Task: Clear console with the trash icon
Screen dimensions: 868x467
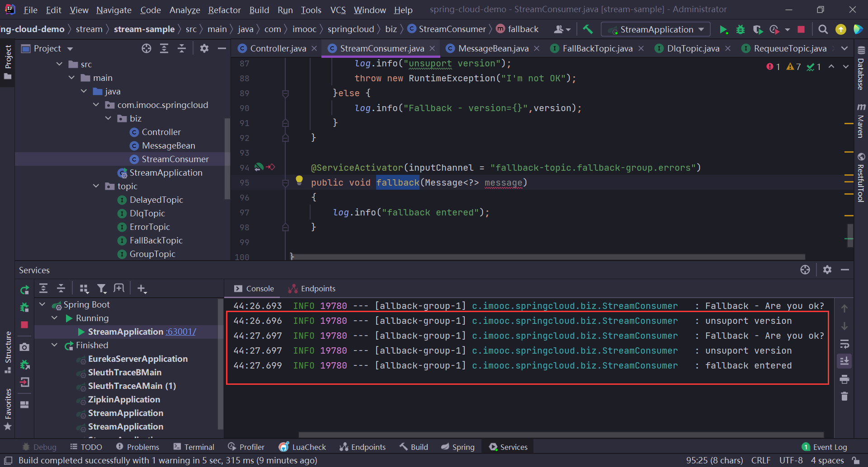Action: pos(844,396)
